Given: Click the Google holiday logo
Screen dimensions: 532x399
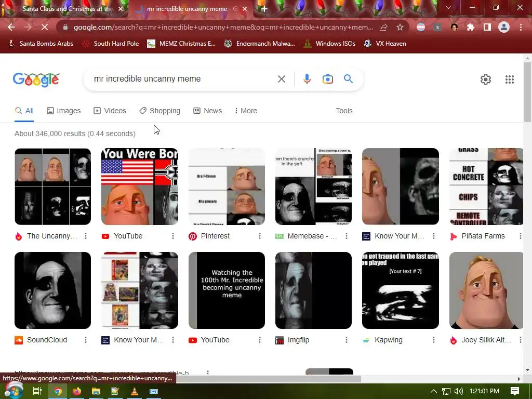Looking at the screenshot, I should coord(36,79).
